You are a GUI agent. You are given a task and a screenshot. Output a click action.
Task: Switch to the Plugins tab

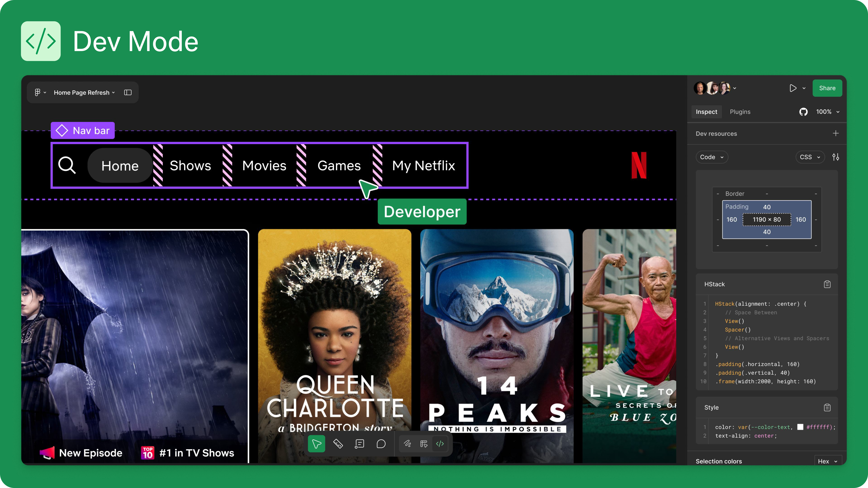click(x=740, y=112)
